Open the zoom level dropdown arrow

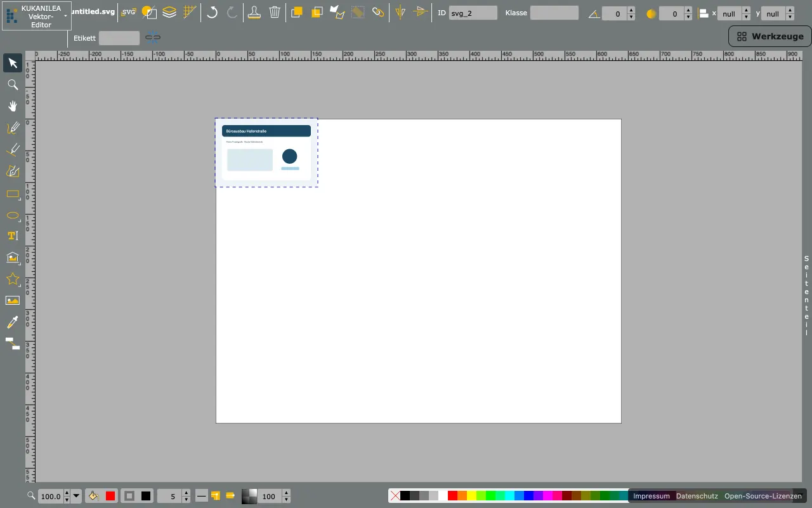(x=77, y=496)
